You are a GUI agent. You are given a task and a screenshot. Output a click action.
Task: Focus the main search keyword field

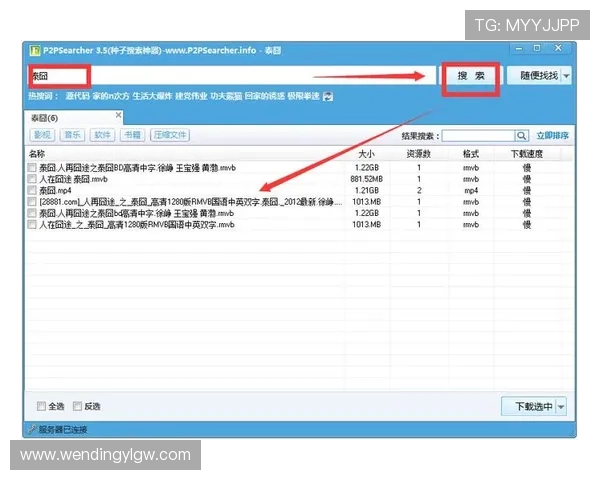232,76
